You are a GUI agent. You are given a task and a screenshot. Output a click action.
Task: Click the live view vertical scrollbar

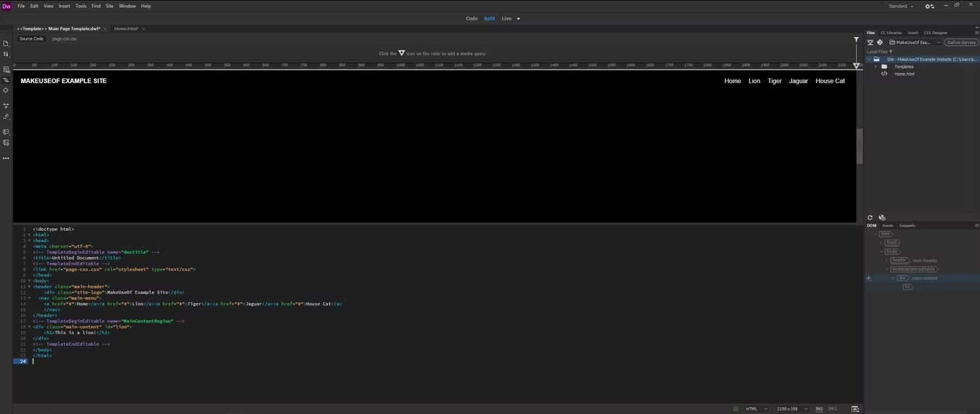860,146
